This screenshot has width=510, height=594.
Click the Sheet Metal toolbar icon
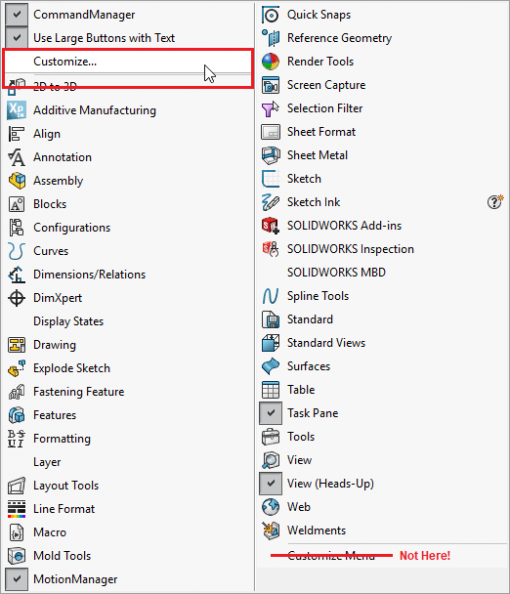pos(271,155)
